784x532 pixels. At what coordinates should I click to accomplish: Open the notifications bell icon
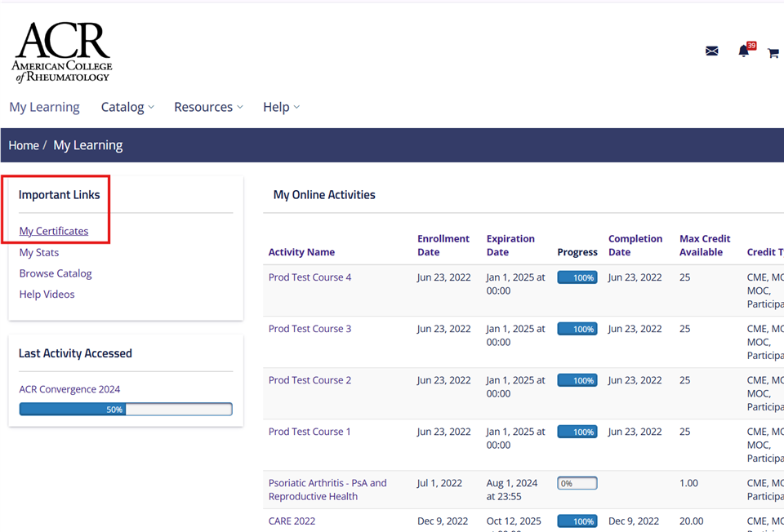[744, 51]
